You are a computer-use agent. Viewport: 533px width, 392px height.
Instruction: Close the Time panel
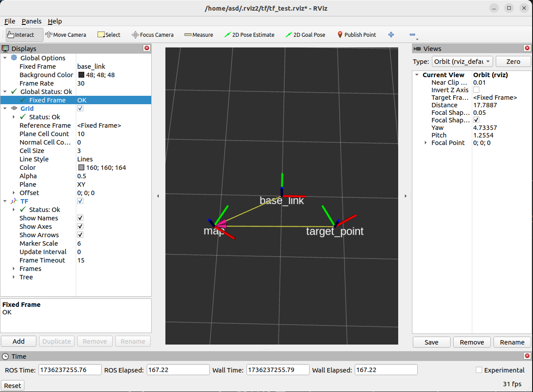click(x=527, y=356)
